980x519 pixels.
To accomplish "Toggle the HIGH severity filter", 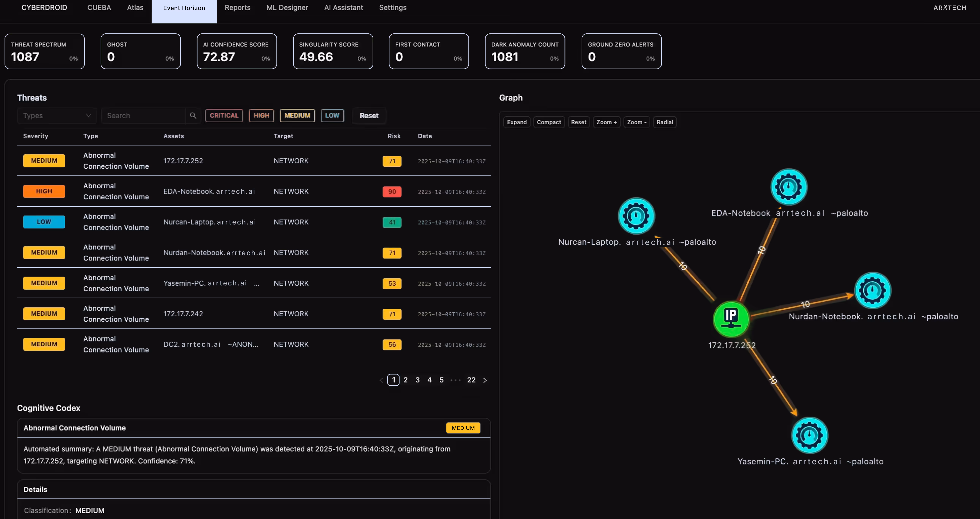I will (261, 116).
